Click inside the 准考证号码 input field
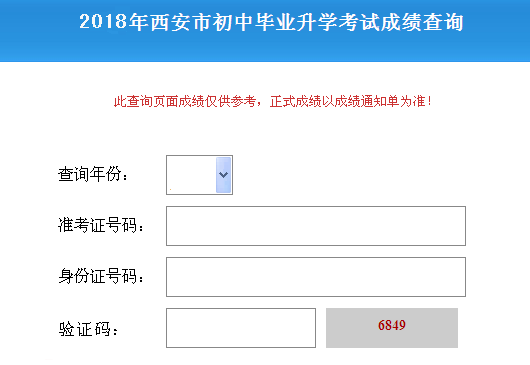 (316, 226)
